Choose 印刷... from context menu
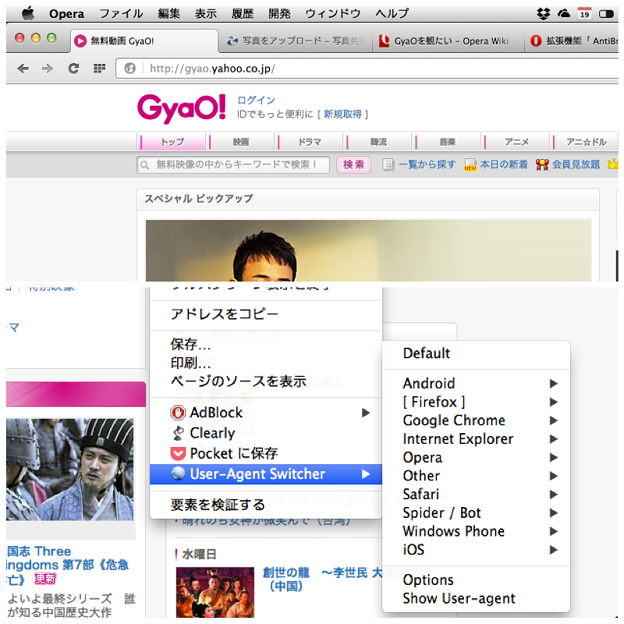Image resolution: width=624 pixels, height=624 pixels. [266, 363]
